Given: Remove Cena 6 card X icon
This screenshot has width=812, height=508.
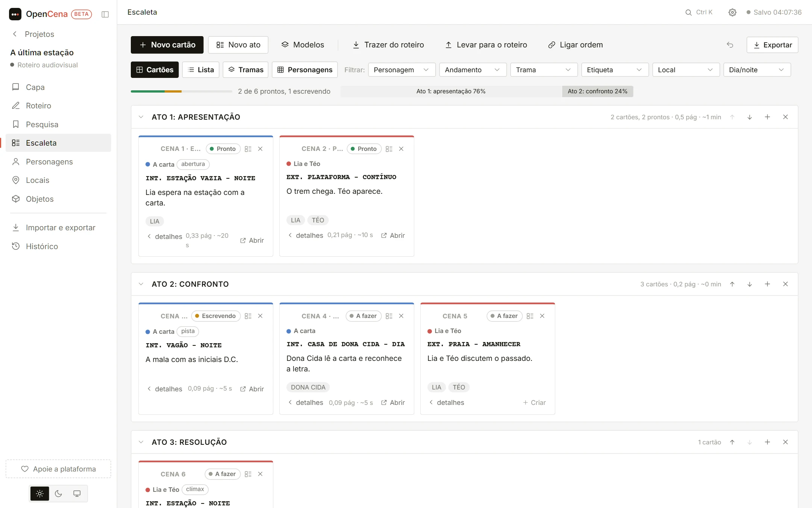Looking at the screenshot, I should (x=260, y=474).
